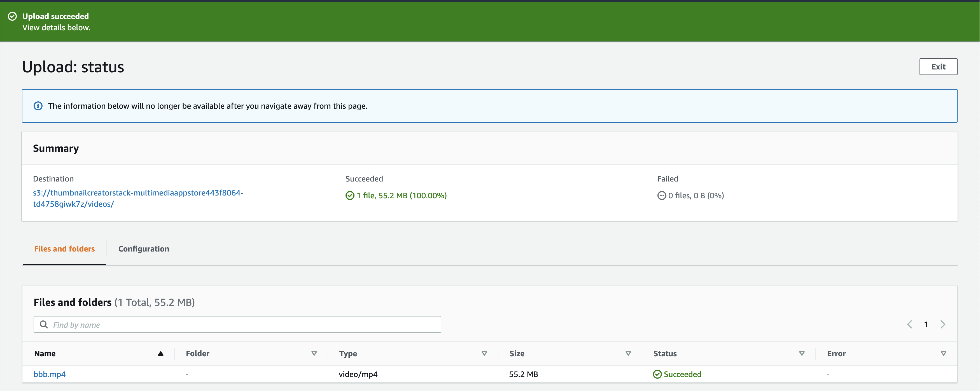
Task: Go to previous page arrow
Action: 909,324
